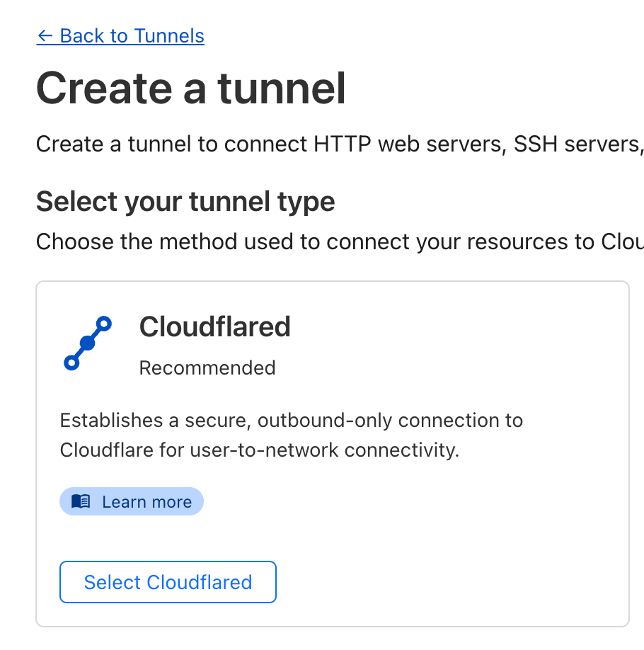Click the Recommended label under Cloudflared

[x=207, y=367]
